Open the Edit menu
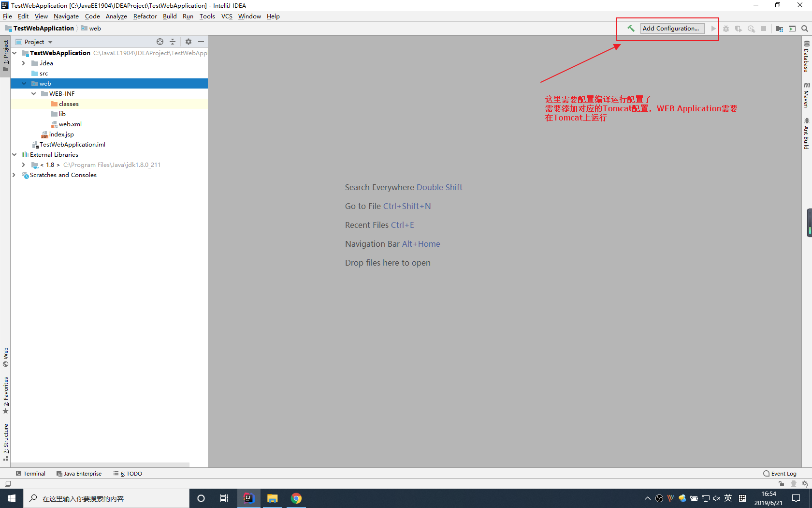This screenshot has height=508, width=812. (23, 16)
